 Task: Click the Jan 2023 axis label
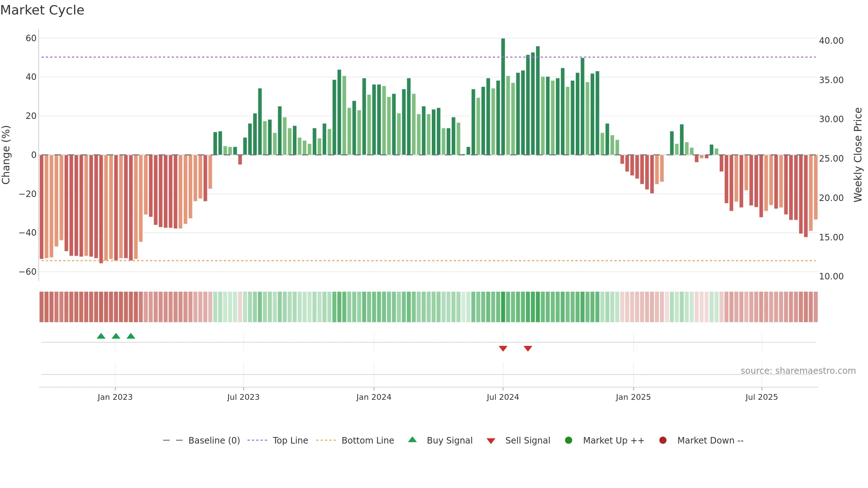[x=115, y=397]
